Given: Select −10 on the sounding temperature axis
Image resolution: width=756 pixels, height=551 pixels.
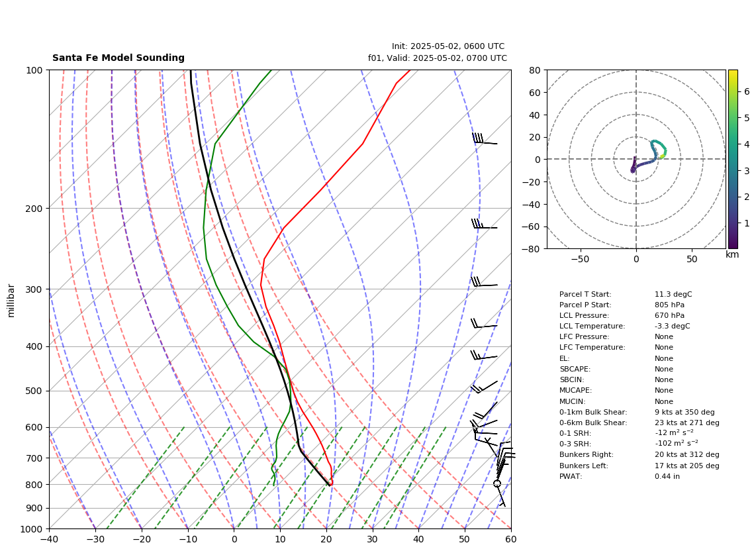Looking at the screenshot, I should tap(187, 539).
